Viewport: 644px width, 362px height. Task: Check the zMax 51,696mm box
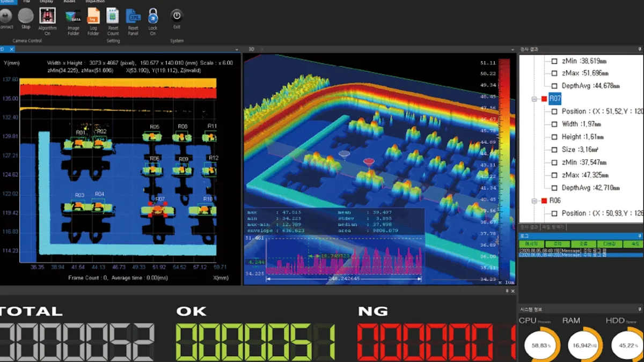(x=555, y=73)
